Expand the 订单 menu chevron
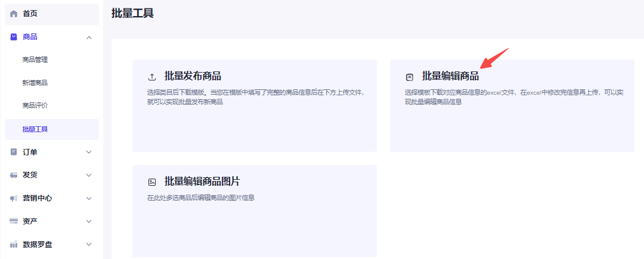 point(89,152)
